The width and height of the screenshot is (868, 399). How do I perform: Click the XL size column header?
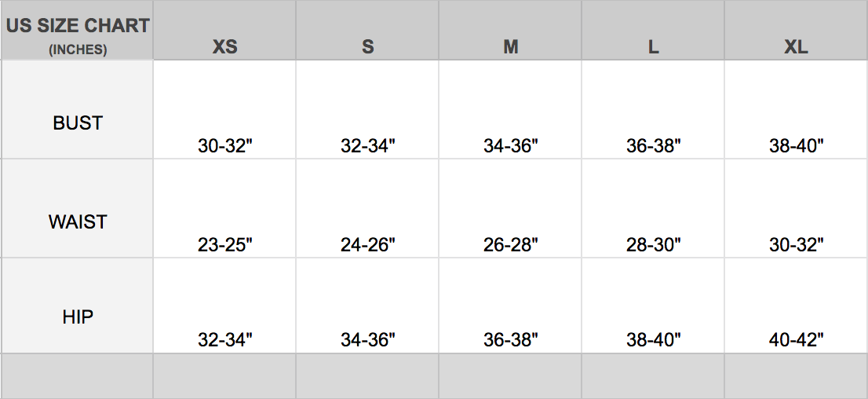tap(796, 47)
